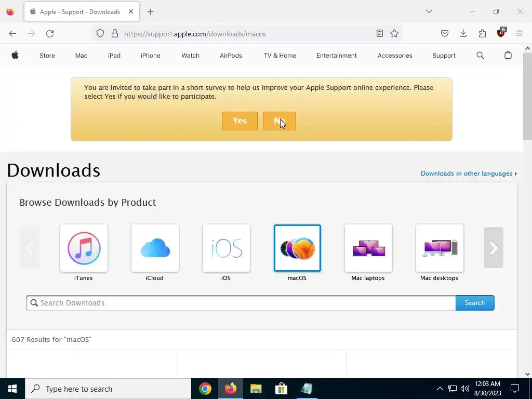Close the Apple Support Downloads tab
Screen dimensions: 532x399
[131, 11]
